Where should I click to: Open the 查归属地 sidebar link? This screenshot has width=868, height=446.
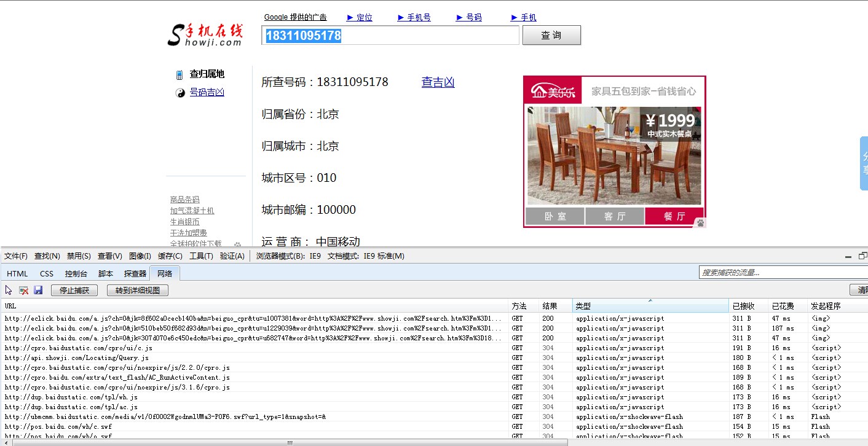point(207,74)
